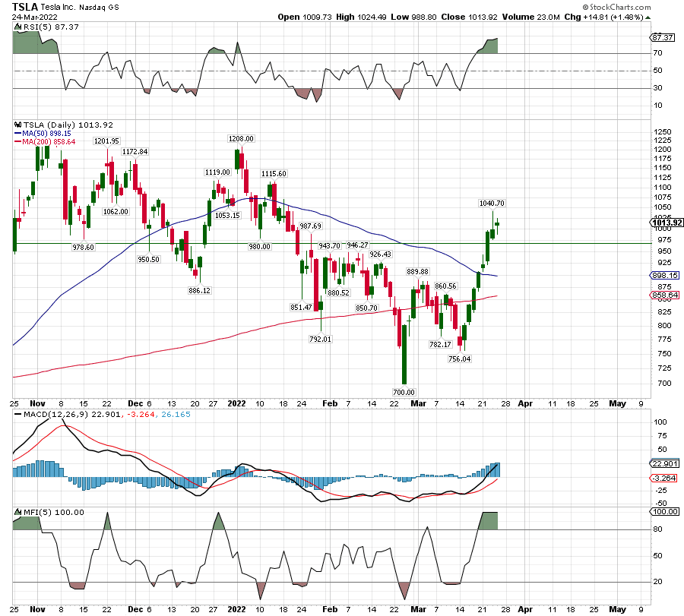Click the 946.27 price label
This screenshot has width=684, height=616.
[357, 245]
